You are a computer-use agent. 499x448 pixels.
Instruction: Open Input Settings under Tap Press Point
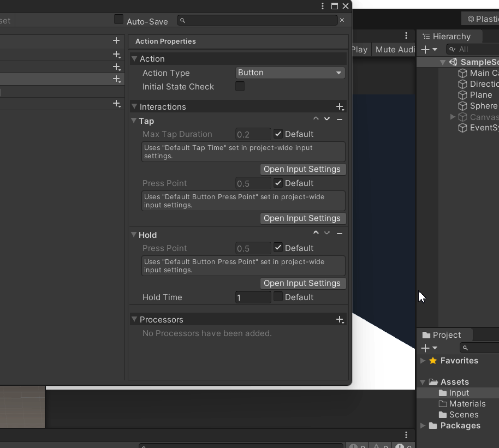point(302,218)
